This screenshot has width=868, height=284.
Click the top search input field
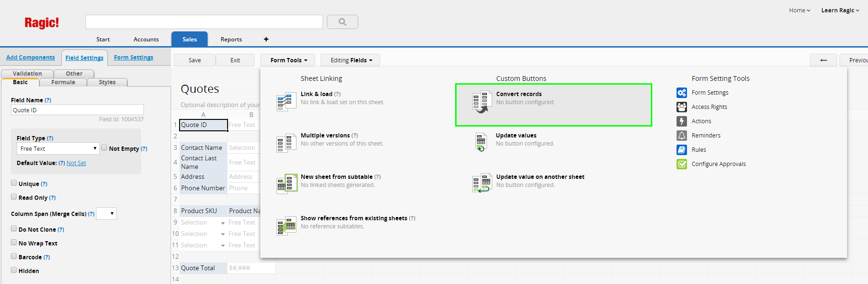[x=204, y=22]
